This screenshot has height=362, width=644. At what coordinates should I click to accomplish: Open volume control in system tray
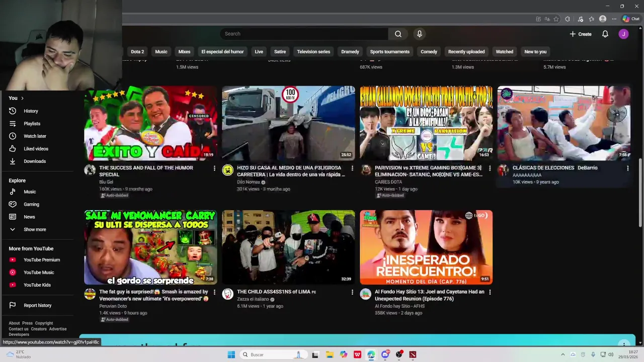(x=611, y=354)
